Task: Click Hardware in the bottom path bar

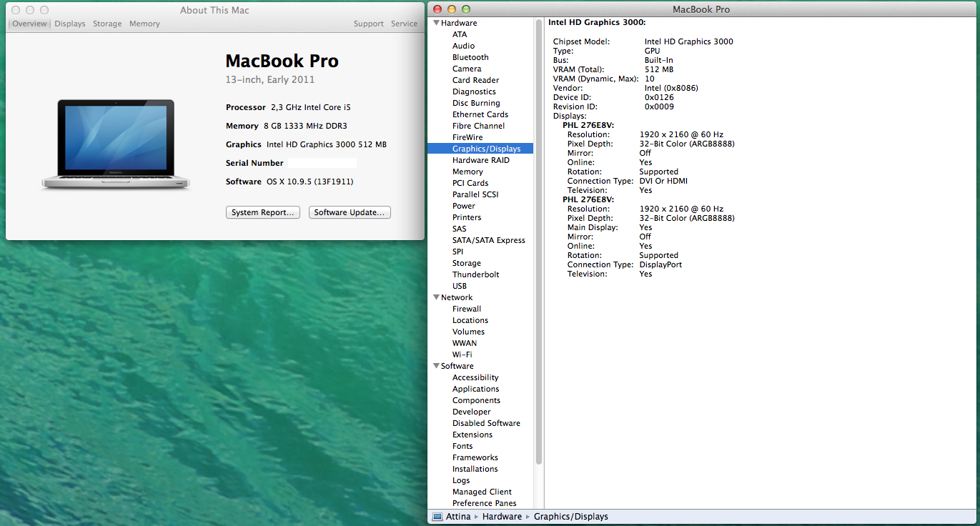Action: (x=502, y=517)
